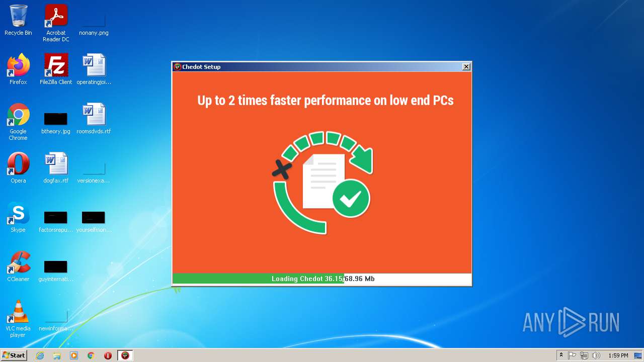The height and width of the screenshot is (362, 644).
Task: Launch CCleaner desktop shortcut
Action: (18, 266)
